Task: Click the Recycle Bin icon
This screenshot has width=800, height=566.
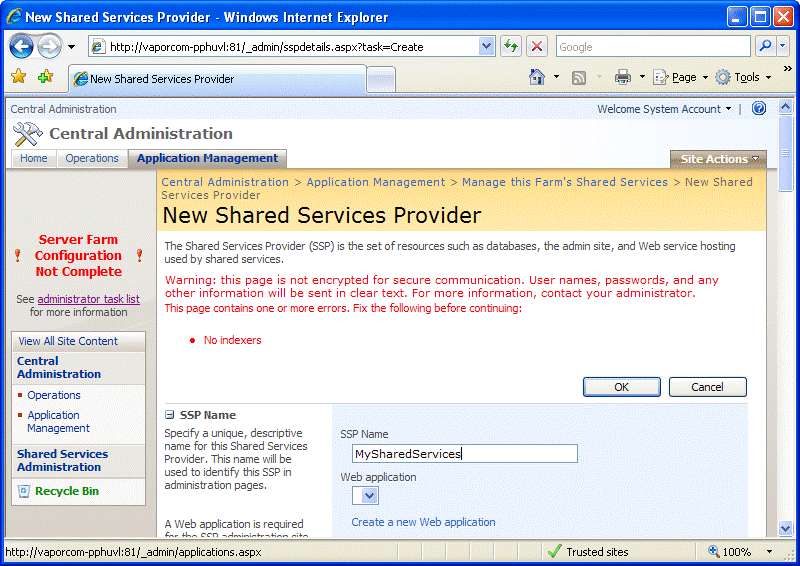Action: click(x=23, y=491)
